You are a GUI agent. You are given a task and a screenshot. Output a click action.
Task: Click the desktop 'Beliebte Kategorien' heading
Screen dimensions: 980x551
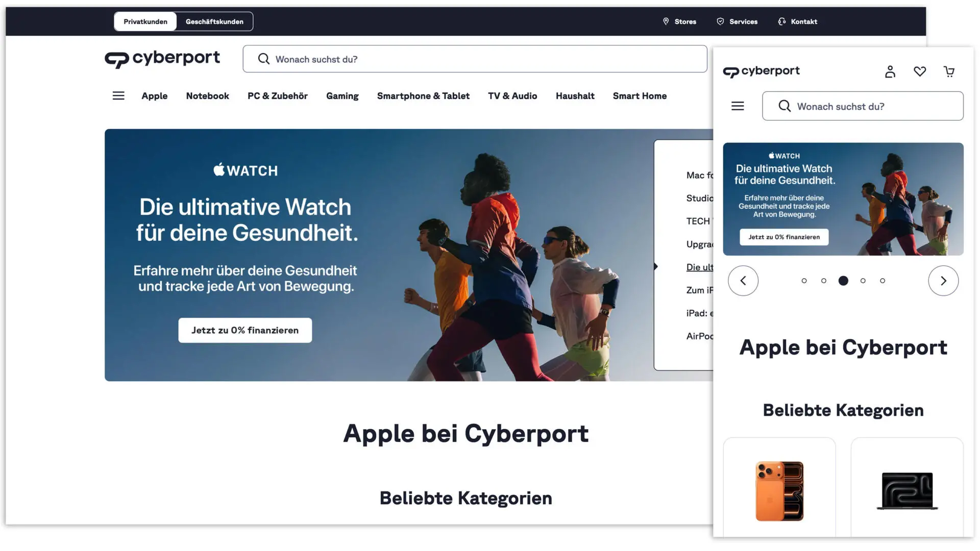(465, 498)
